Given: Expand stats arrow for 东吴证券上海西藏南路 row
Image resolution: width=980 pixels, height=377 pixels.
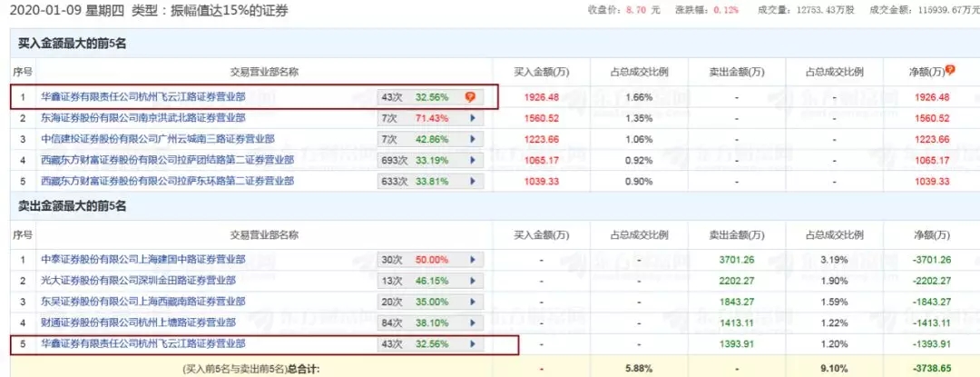Looking at the screenshot, I should point(473,302).
